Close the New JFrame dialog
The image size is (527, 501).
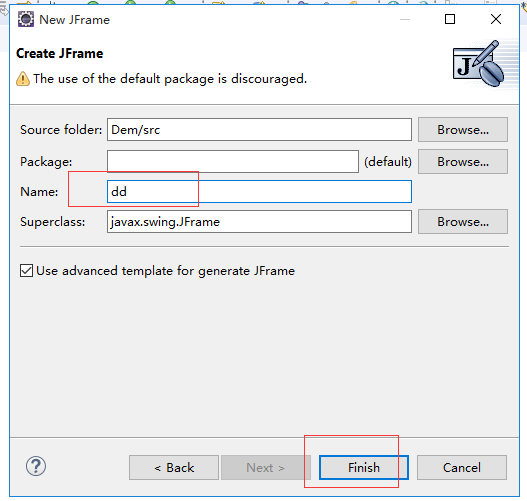[496, 19]
